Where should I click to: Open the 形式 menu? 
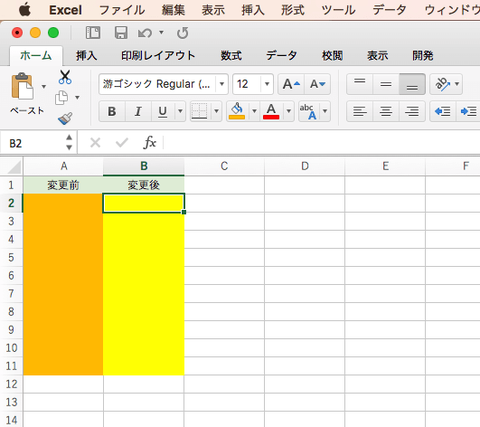tap(293, 10)
